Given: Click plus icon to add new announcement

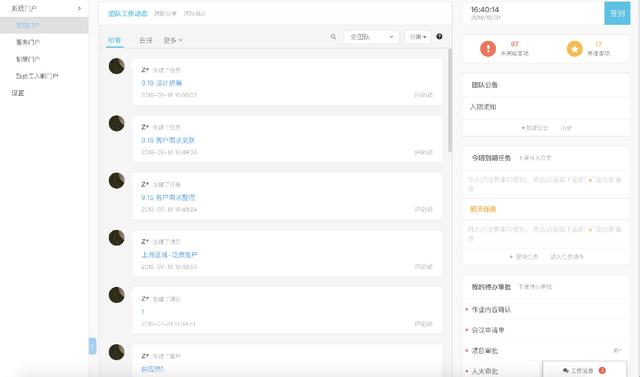Looking at the screenshot, I should 523,128.
